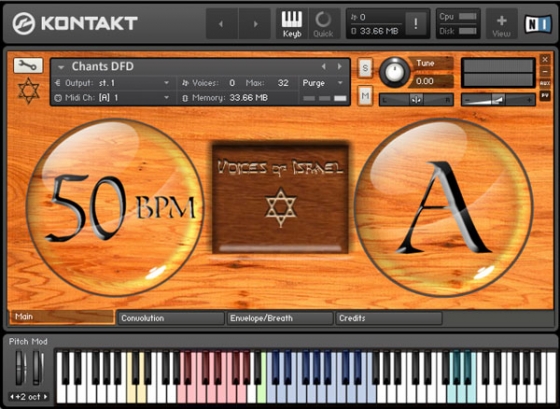Open the Midi Ch dropdown
560x409 pixels.
pos(113,98)
